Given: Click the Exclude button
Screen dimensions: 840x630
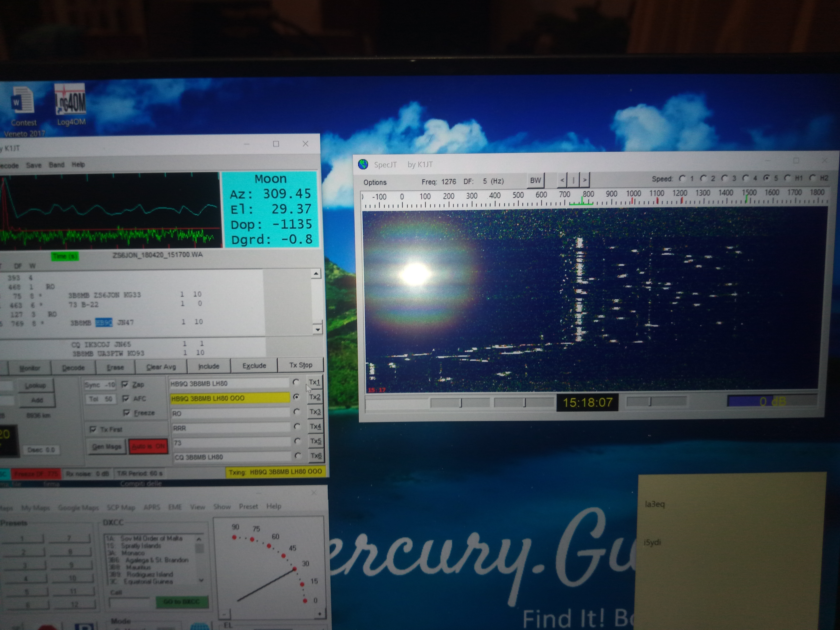Looking at the screenshot, I should tap(254, 366).
